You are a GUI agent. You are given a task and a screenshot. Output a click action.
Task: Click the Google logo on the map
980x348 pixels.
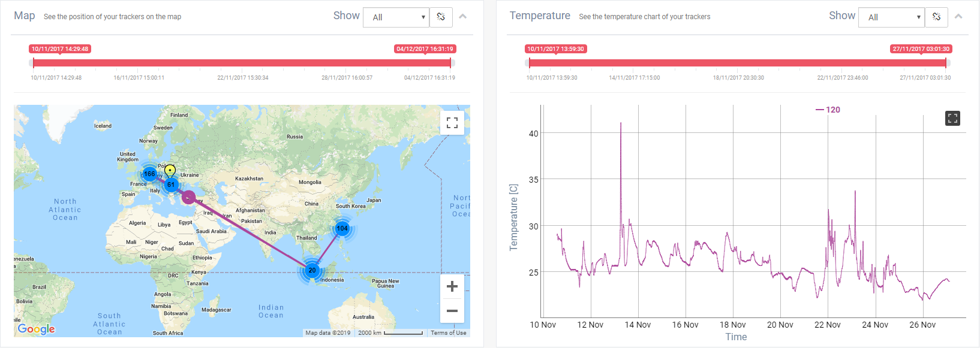36,329
